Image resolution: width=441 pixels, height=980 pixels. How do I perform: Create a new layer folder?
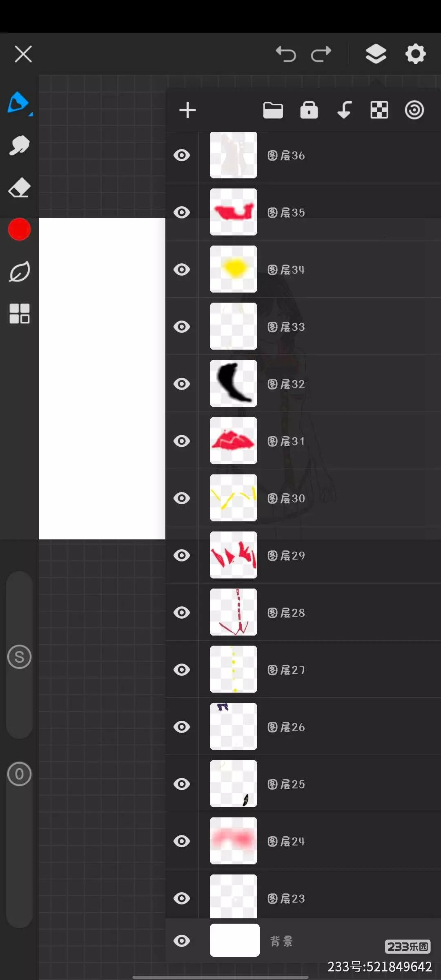(x=273, y=110)
